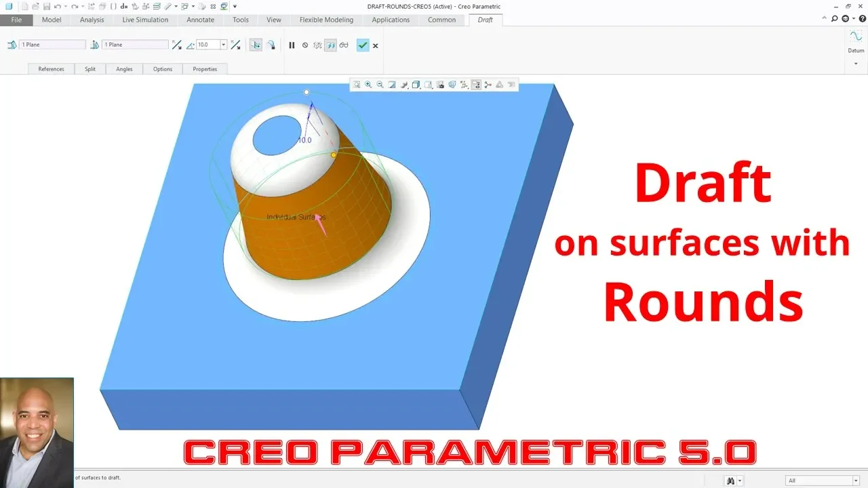Toggle annotation display in graphics toolbar
This screenshot has width=868, height=488.
click(x=476, y=85)
